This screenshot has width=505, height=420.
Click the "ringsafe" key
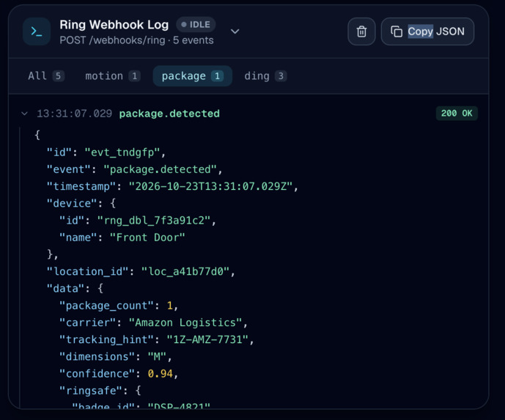[91, 391]
